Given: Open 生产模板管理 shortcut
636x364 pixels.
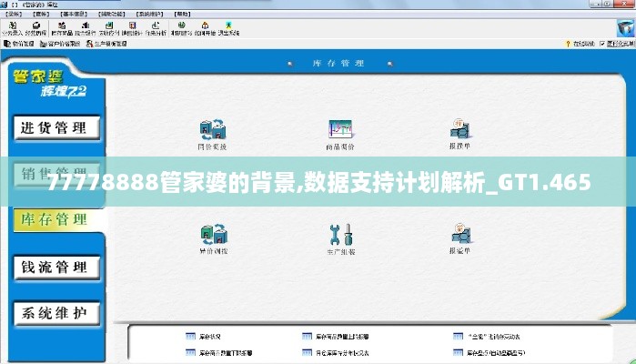Looking at the screenshot, I should (x=106, y=44).
